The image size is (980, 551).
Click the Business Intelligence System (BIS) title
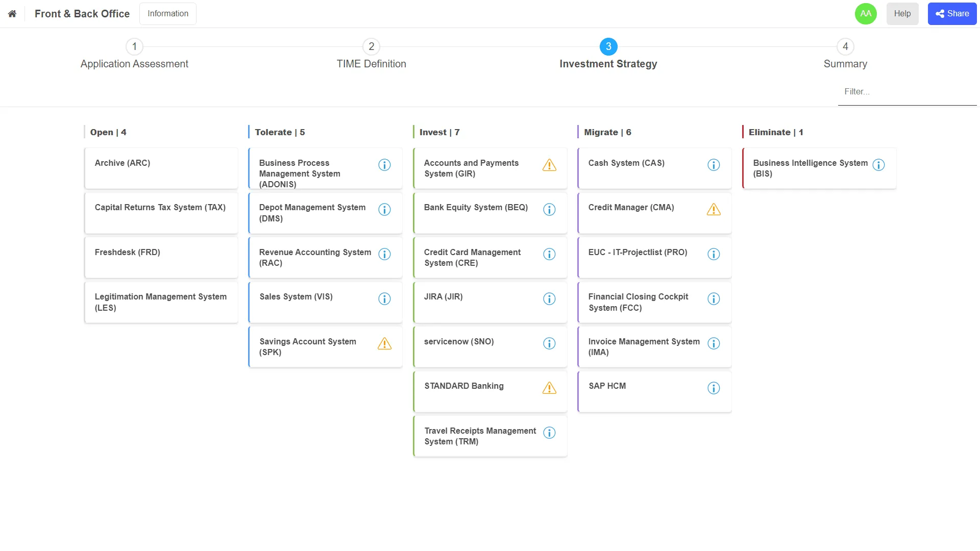(x=811, y=168)
